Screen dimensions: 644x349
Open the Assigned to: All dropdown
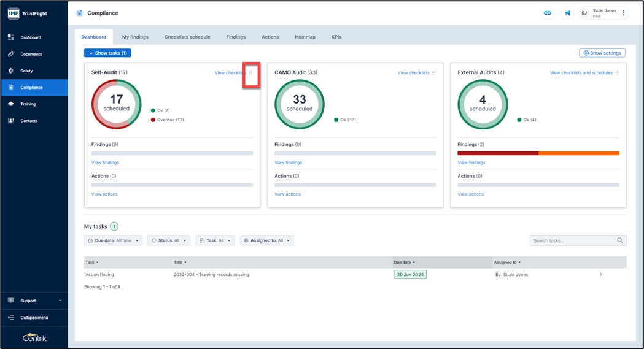click(x=266, y=240)
